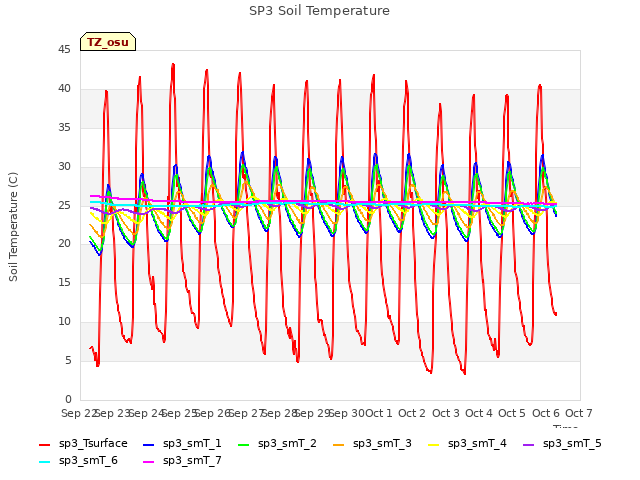
Task: Click the Oct 6 x-axis date label
Action: coord(546,413)
